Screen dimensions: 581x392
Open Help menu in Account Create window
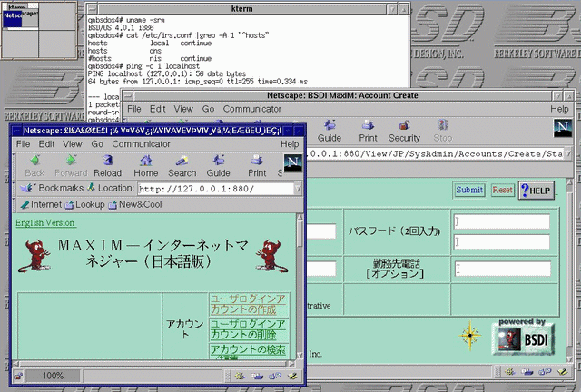(559, 109)
